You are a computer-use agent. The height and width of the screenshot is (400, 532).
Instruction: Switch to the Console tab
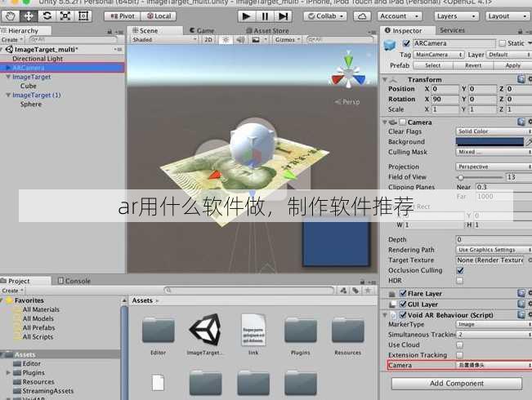tap(74, 281)
